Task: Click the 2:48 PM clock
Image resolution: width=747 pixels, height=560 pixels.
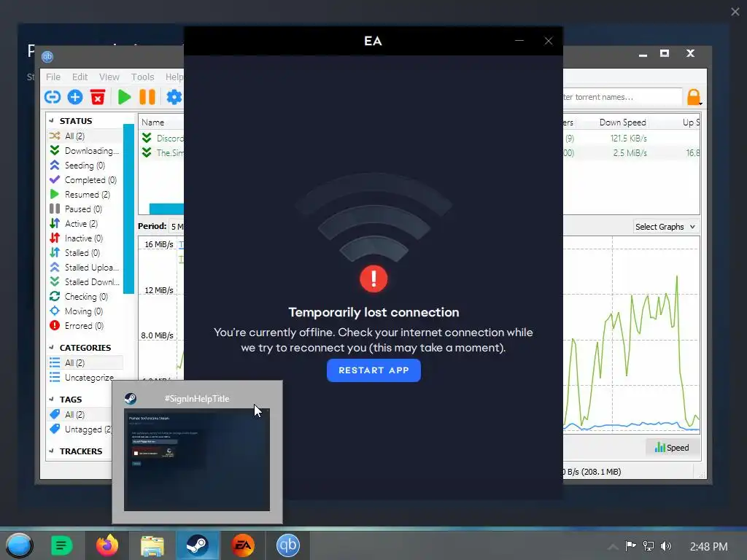Action: 708,547
